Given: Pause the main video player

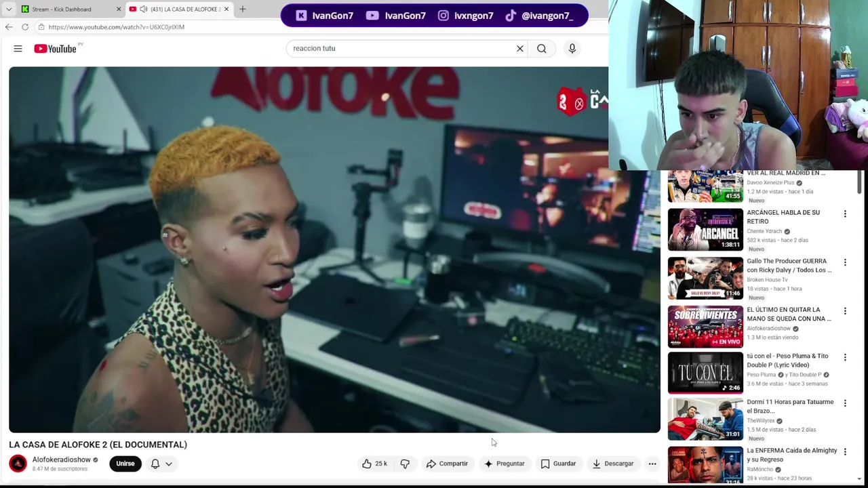Looking at the screenshot, I should [334, 249].
